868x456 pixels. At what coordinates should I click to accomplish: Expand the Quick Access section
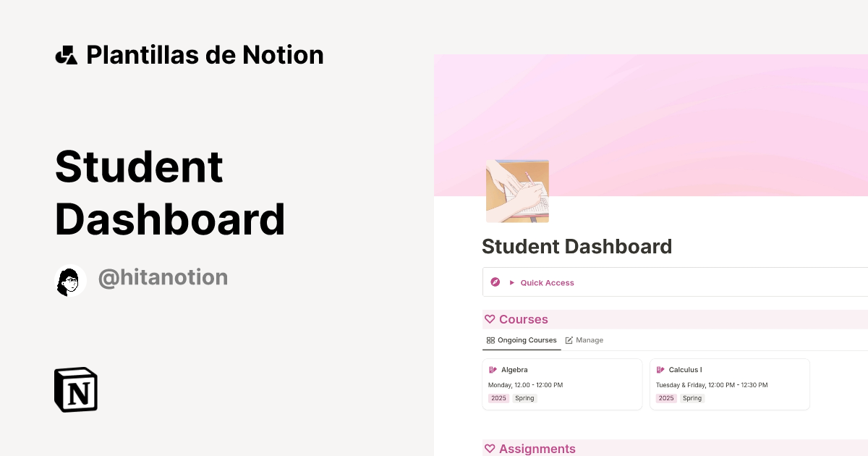click(513, 282)
